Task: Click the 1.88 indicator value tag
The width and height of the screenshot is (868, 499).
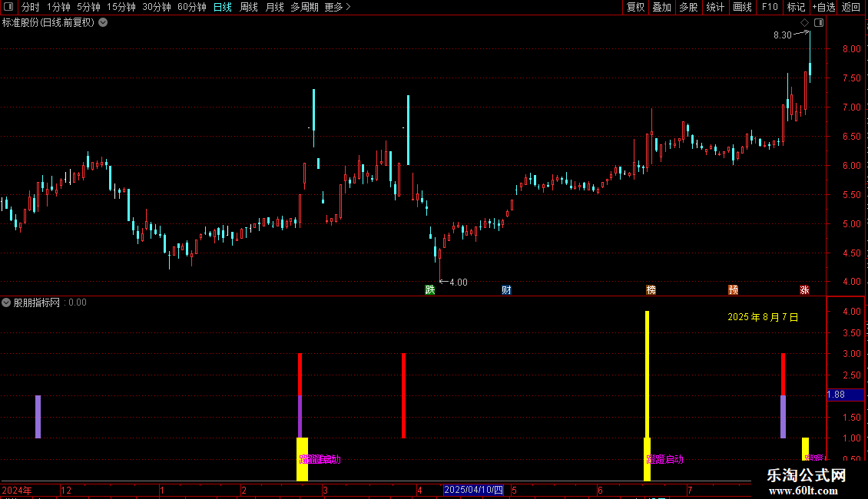Action: pyautogui.click(x=845, y=395)
